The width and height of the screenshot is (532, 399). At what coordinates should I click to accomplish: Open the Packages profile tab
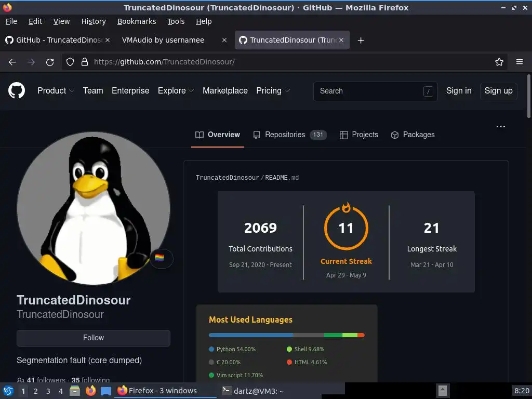point(413,135)
